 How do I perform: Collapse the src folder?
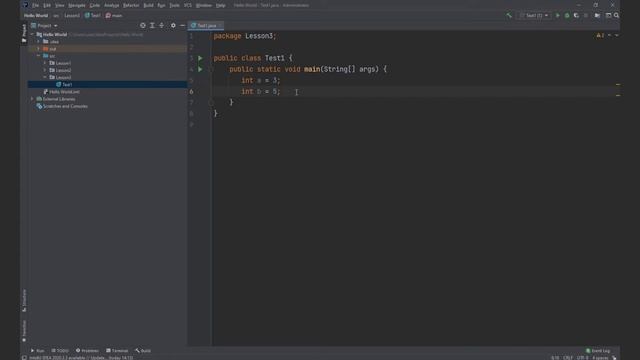39,56
